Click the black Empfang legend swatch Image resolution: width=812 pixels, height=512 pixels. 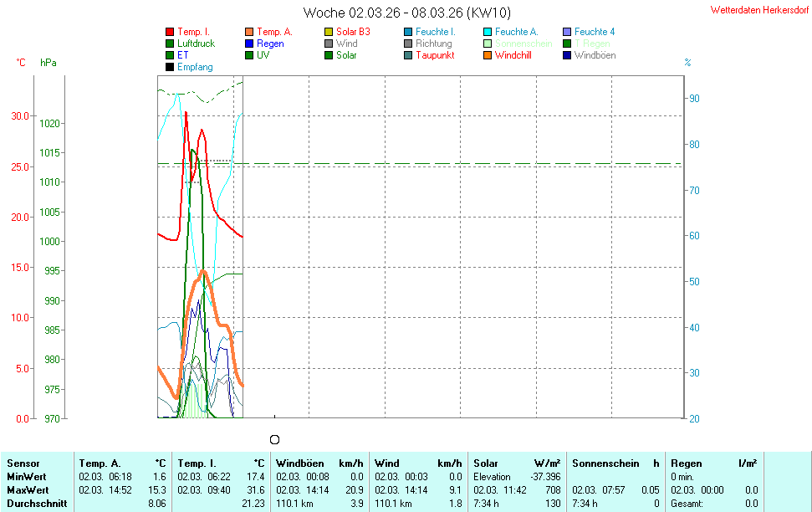point(170,67)
